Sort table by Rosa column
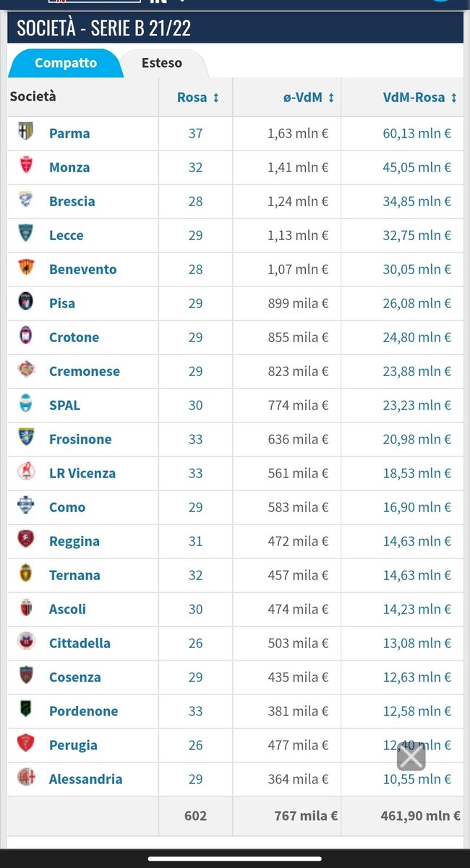 coord(197,98)
